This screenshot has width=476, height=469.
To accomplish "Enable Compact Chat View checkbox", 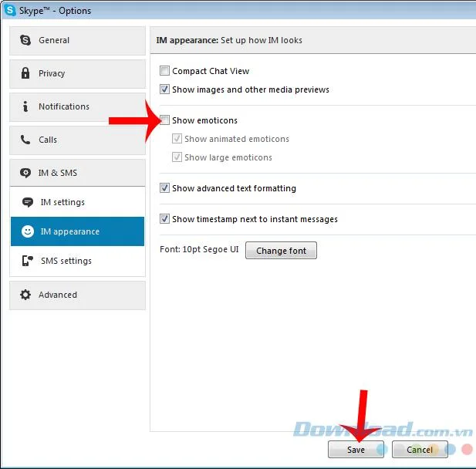I will click(x=164, y=71).
